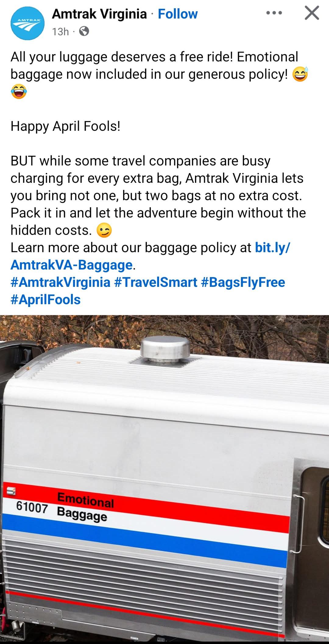The image size is (329, 644).
Task: Open the #AprilFools hashtag
Action: [x=46, y=300]
